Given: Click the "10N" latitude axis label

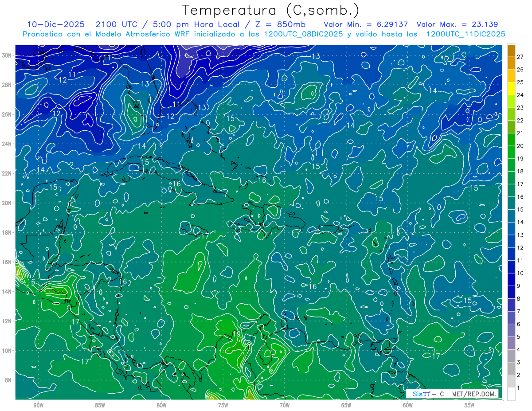Looking at the screenshot, I should tap(8, 350).
